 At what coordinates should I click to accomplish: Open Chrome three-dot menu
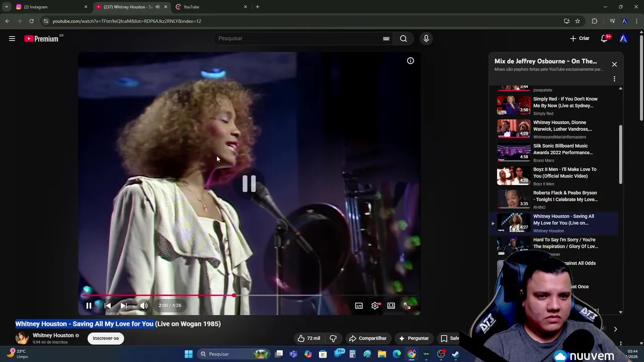637,21
